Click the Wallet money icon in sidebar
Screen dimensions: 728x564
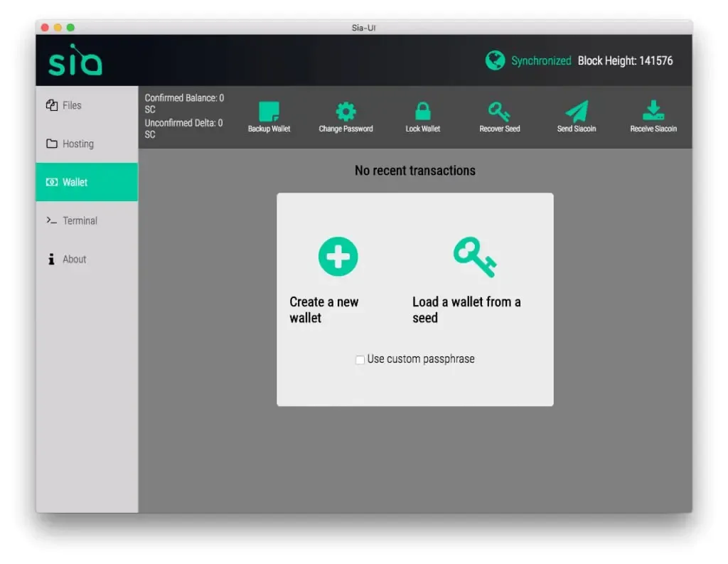(51, 181)
